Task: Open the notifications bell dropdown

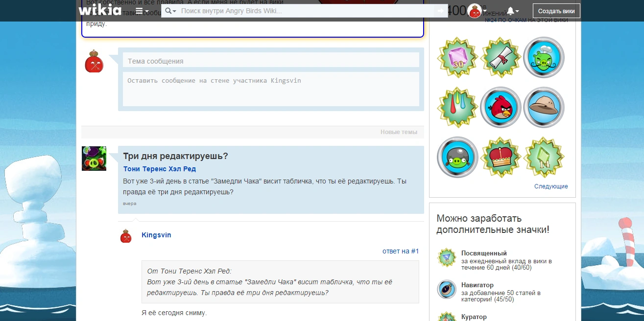Action: (x=512, y=11)
